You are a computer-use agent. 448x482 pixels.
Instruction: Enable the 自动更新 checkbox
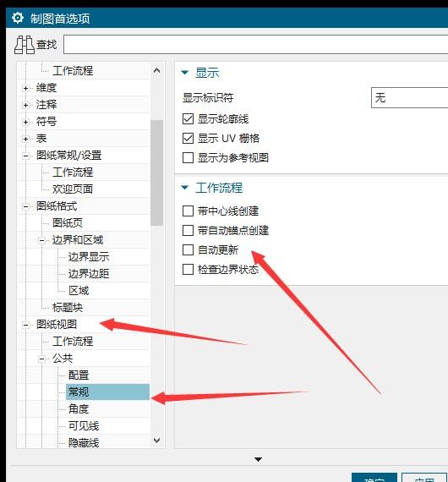pyautogui.click(x=188, y=250)
